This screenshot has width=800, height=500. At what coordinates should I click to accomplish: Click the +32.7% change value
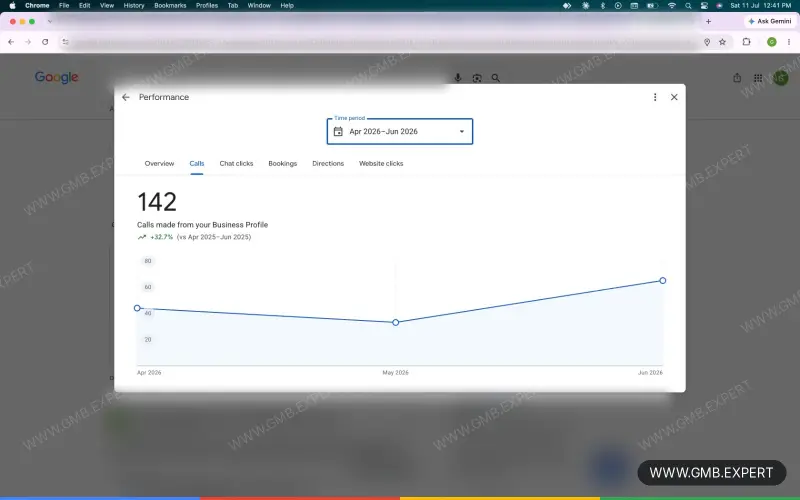coord(161,237)
